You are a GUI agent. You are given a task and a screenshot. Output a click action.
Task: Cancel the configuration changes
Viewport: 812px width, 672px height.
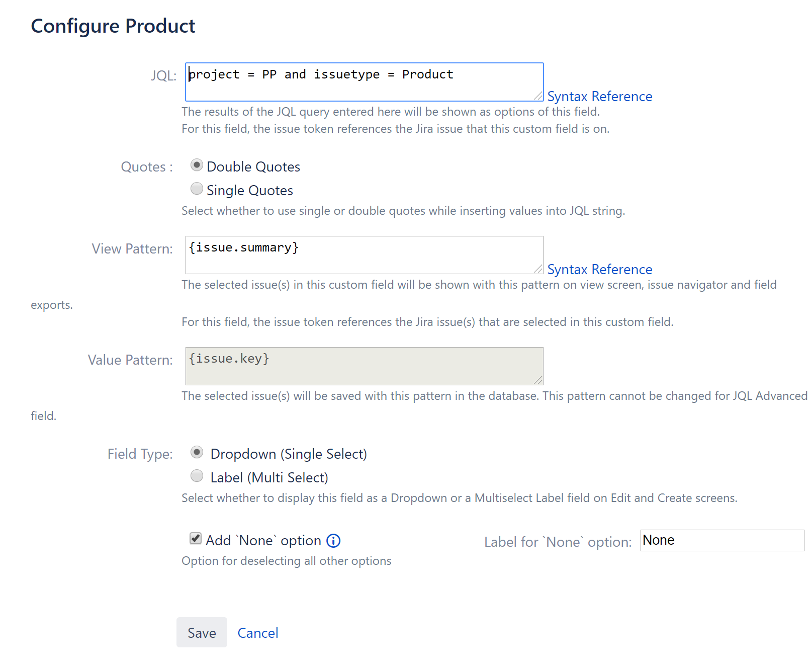257,633
